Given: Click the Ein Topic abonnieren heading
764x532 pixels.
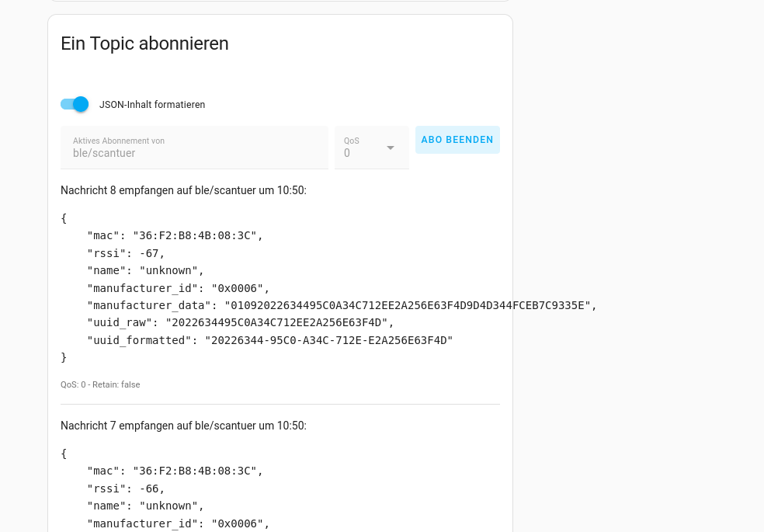Looking at the screenshot, I should coord(144,43).
